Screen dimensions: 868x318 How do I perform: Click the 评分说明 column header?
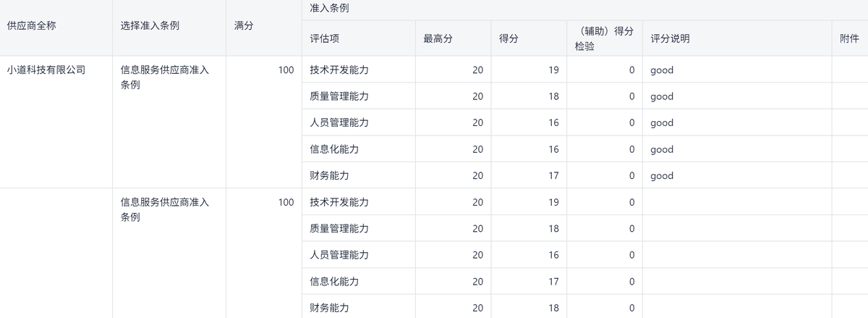[x=670, y=38]
